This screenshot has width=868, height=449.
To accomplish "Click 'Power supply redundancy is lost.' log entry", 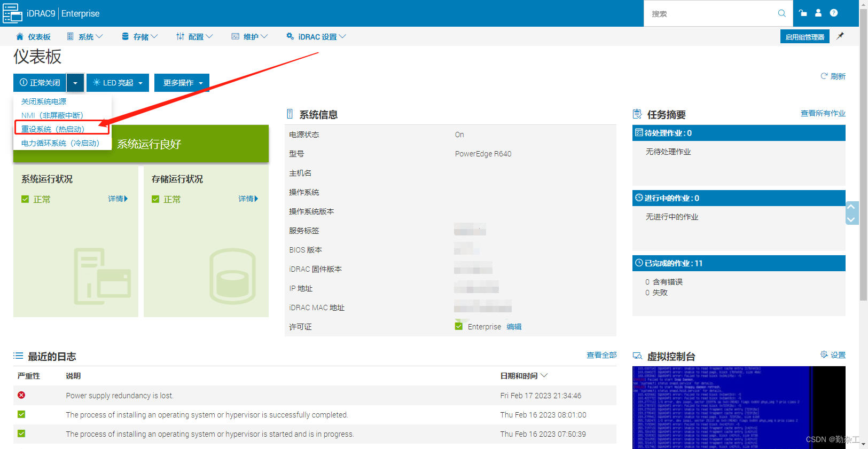I will click(x=120, y=396).
